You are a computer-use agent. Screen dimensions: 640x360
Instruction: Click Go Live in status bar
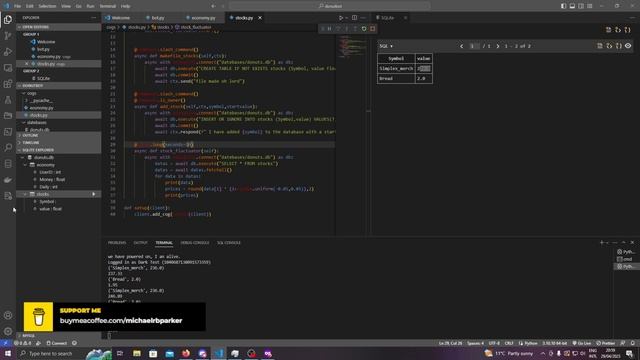click(582, 343)
